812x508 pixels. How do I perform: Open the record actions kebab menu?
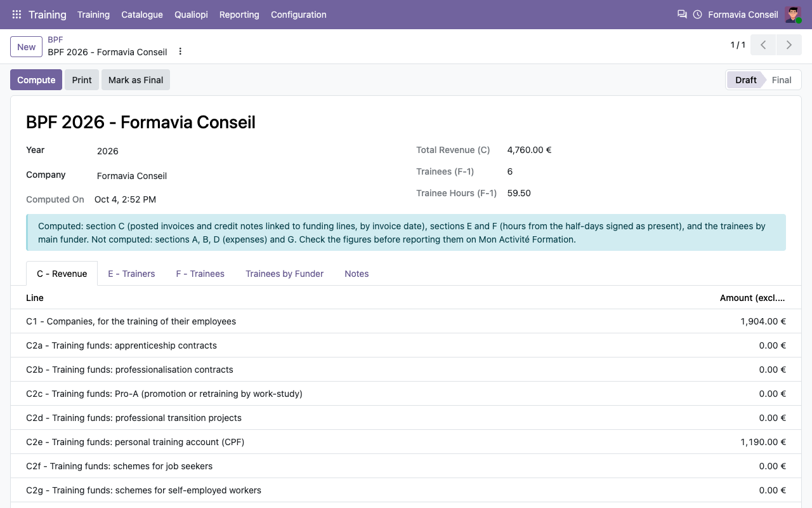[180, 51]
